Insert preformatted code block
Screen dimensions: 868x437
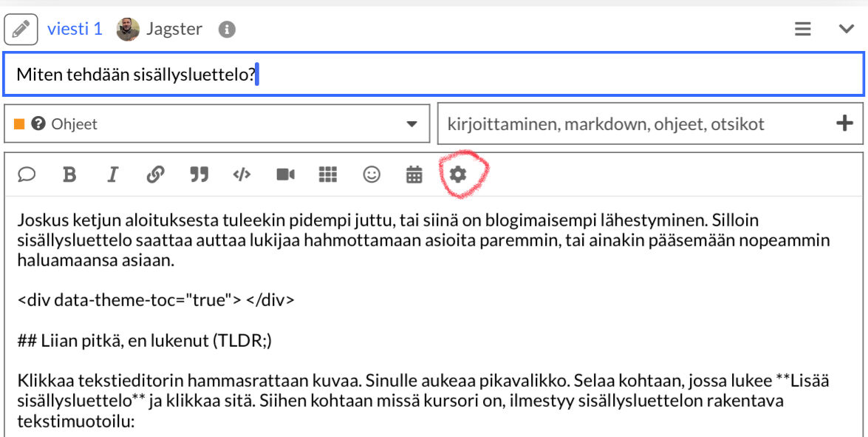242,175
